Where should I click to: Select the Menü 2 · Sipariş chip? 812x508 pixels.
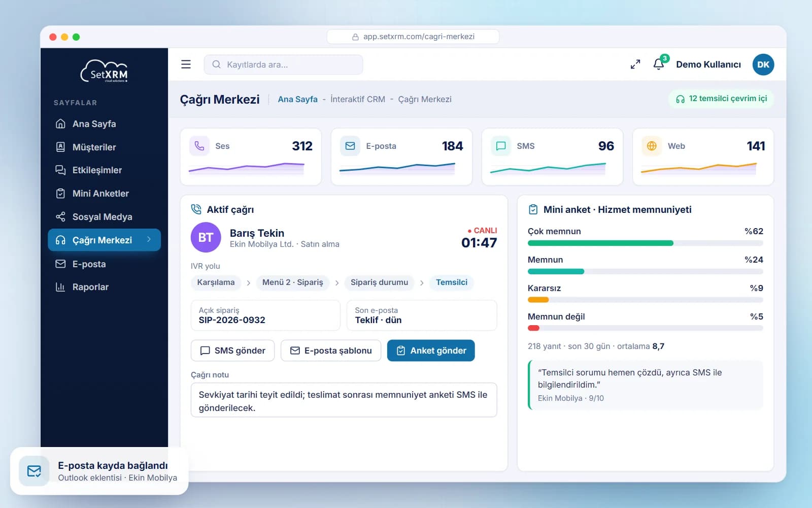(x=292, y=282)
